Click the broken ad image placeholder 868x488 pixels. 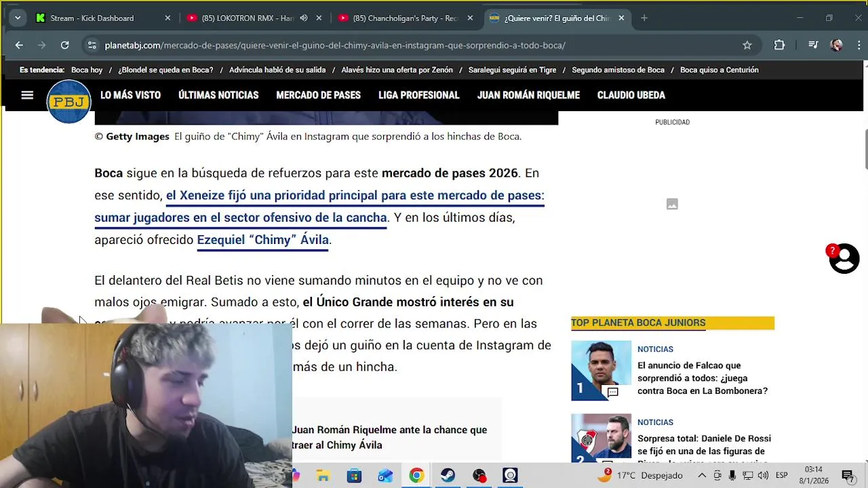pos(672,204)
